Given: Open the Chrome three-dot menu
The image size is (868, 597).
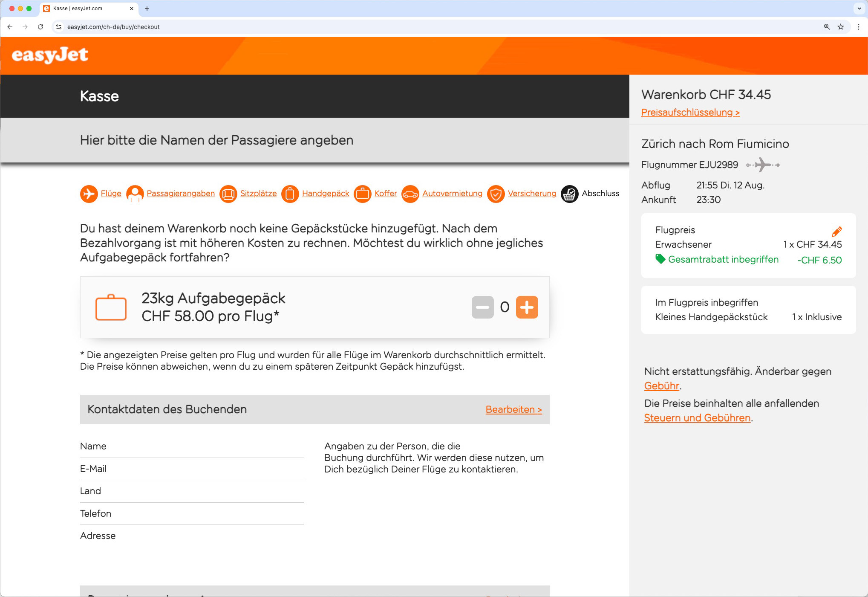Looking at the screenshot, I should point(859,27).
